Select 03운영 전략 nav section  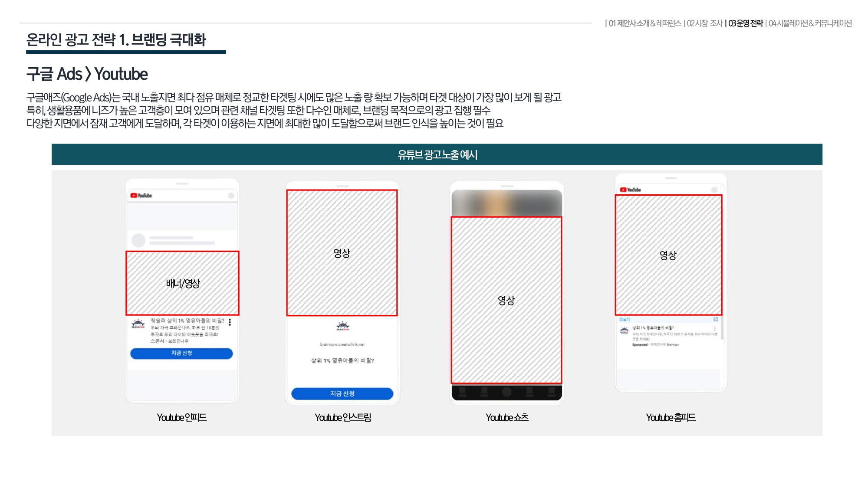[x=745, y=23]
